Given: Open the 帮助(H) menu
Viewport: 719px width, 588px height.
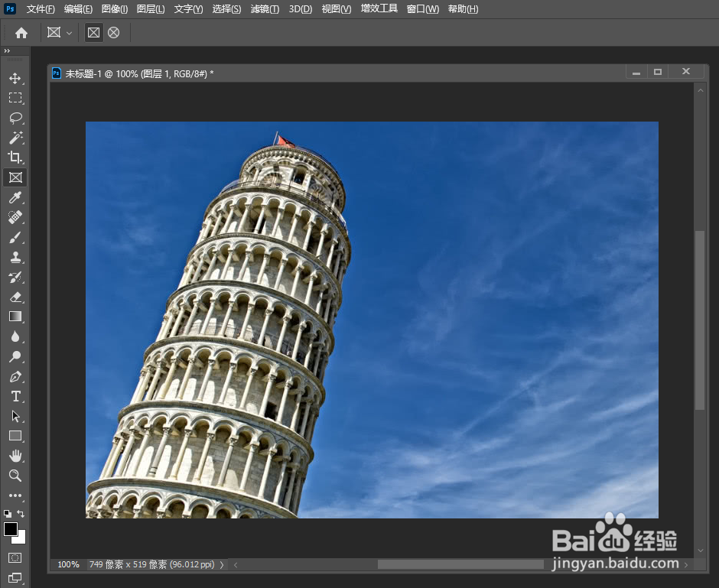Looking at the screenshot, I should pos(463,8).
